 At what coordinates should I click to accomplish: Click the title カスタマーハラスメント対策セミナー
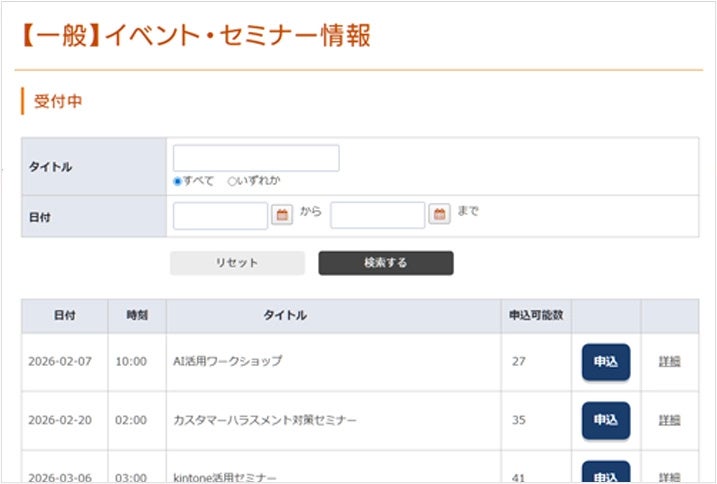(264, 419)
